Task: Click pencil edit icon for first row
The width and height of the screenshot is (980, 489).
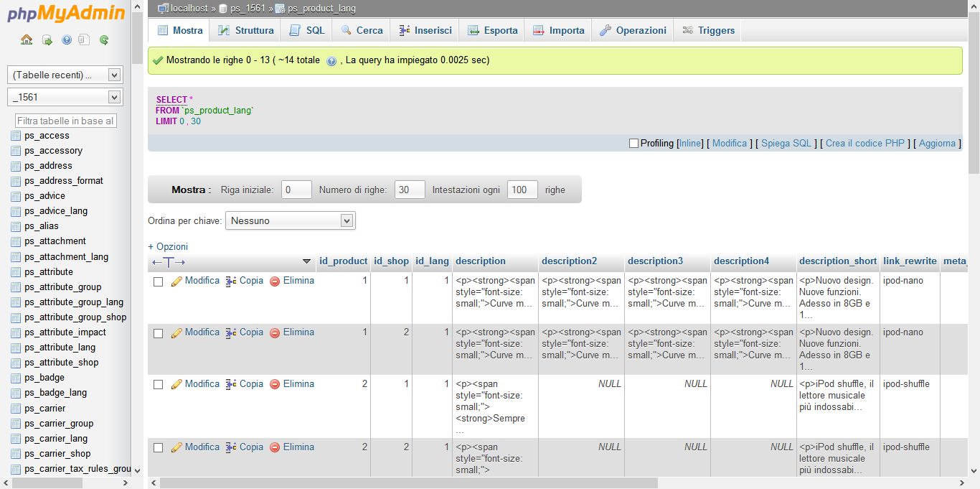Action: pos(176,281)
